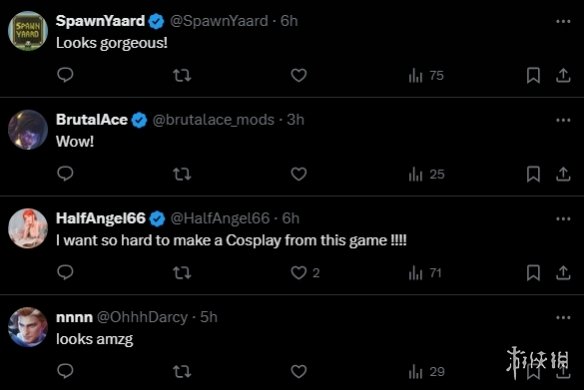The width and height of the screenshot is (584, 390).
Task: Retweet HalfAngel66's Cosplay tweet
Action: pyautogui.click(x=182, y=273)
